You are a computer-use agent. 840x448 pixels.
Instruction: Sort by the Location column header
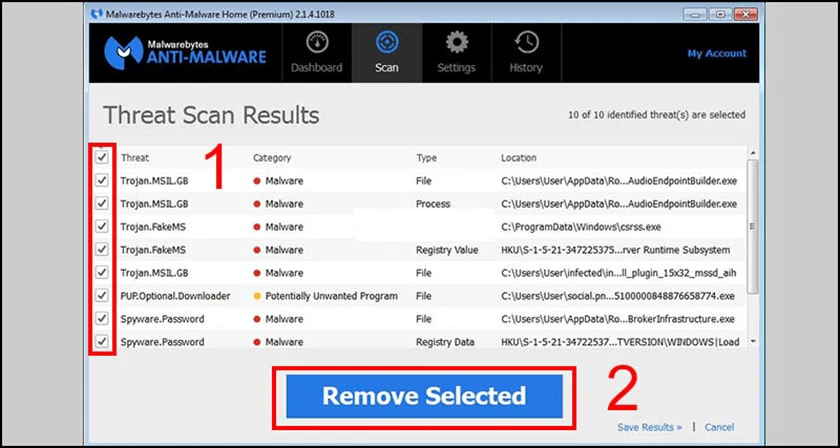tap(519, 158)
